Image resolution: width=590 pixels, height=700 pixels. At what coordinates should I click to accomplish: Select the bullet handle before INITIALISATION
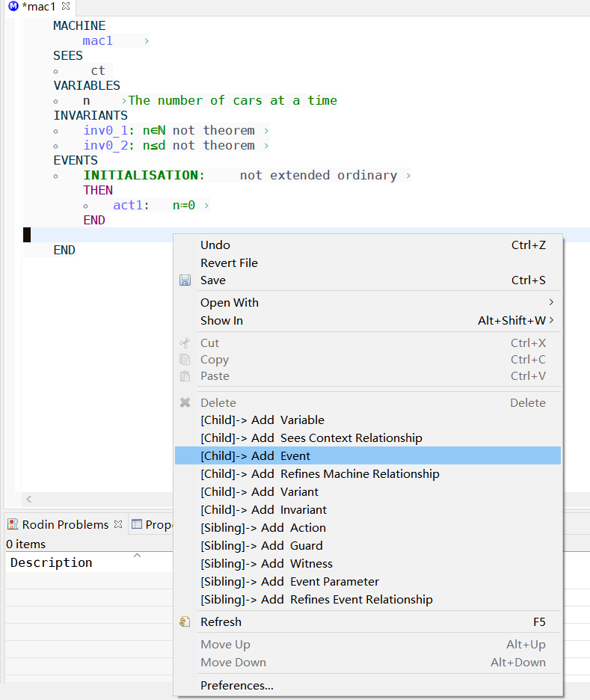coord(56,176)
